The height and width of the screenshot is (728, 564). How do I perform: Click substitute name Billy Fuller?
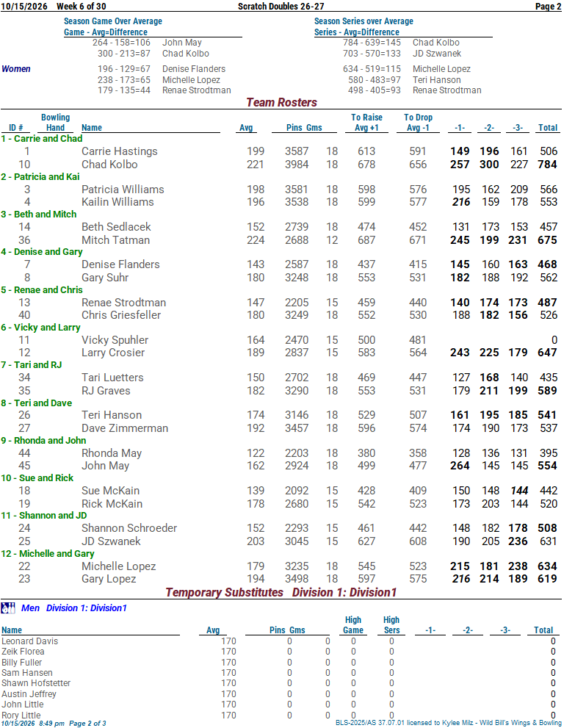(x=21, y=663)
